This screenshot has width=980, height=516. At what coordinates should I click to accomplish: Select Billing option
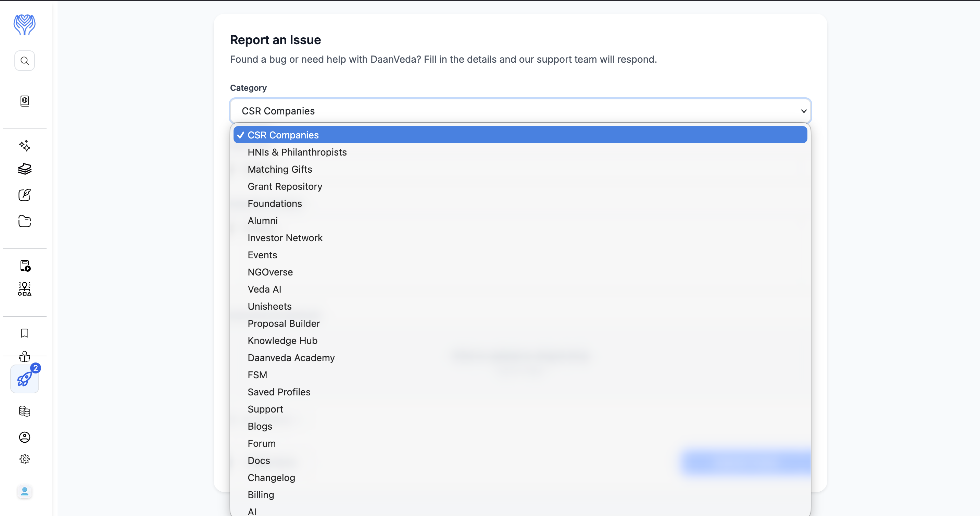click(x=520, y=495)
